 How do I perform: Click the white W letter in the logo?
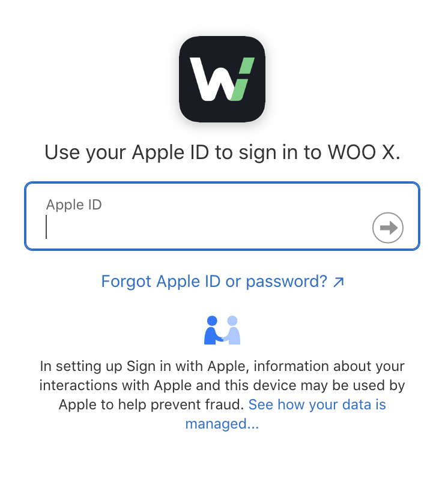point(213,79)
